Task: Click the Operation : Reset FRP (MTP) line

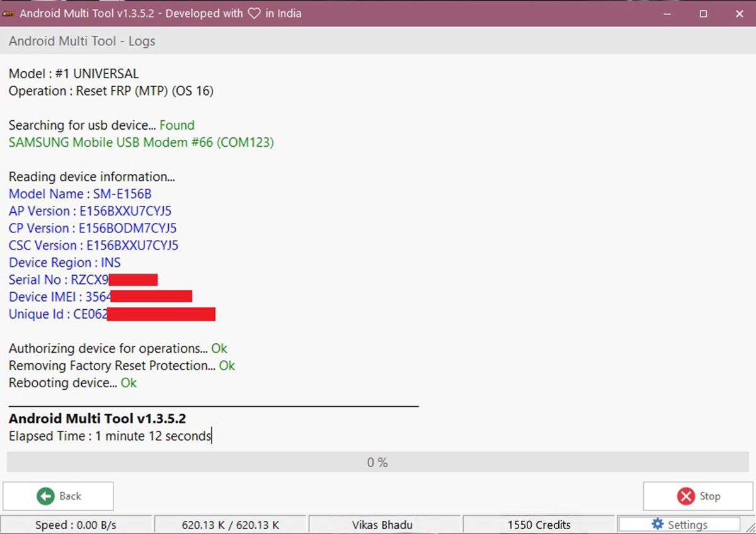Action: pos(111,91)
